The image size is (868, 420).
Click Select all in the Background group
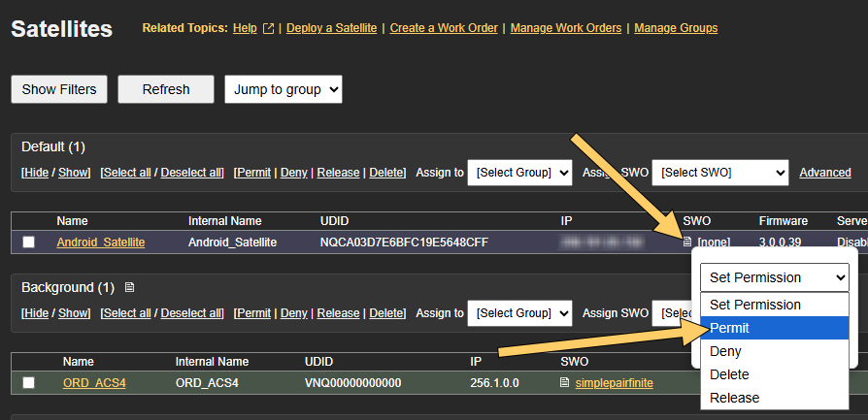[125, 313]
